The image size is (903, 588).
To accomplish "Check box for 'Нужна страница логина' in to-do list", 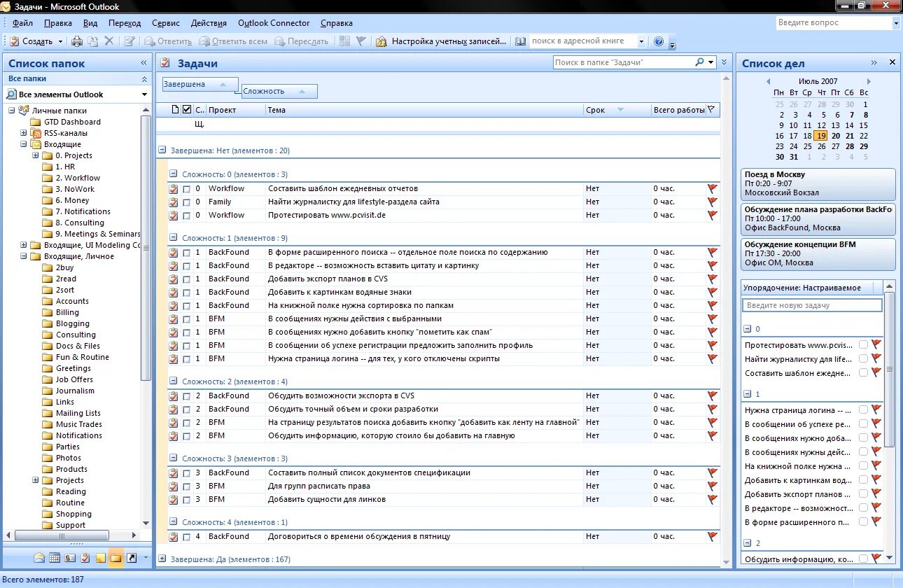I will (864, 410).
